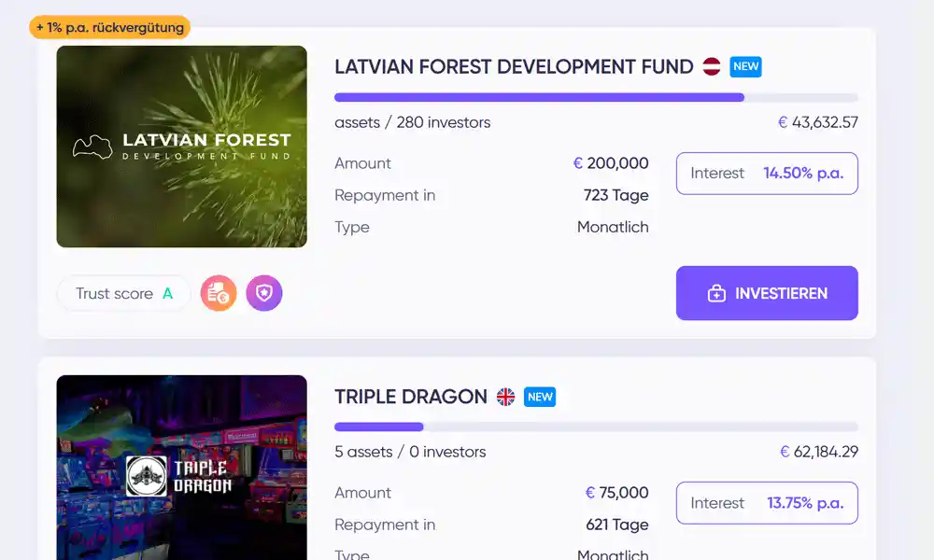934x560 pixels.
Task: Open the Latvian Forest thumbnail image
Action: (182, 147)
